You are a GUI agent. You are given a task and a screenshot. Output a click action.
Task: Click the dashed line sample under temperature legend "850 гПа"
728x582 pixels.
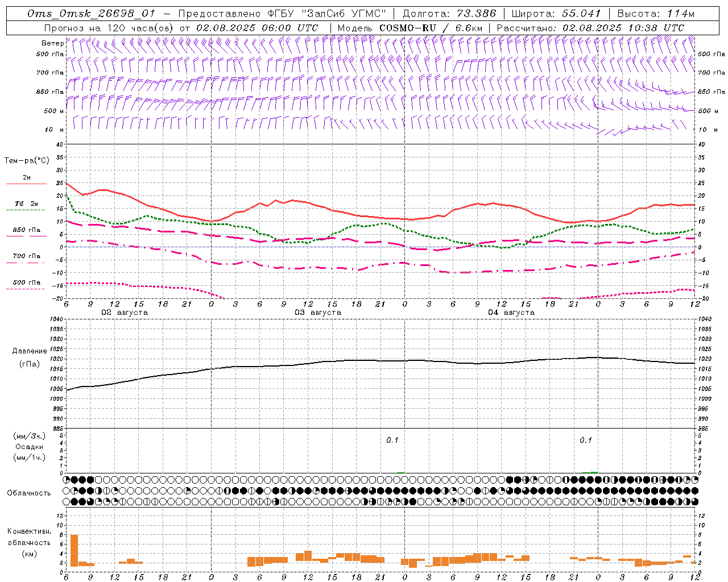pos(25,236)
